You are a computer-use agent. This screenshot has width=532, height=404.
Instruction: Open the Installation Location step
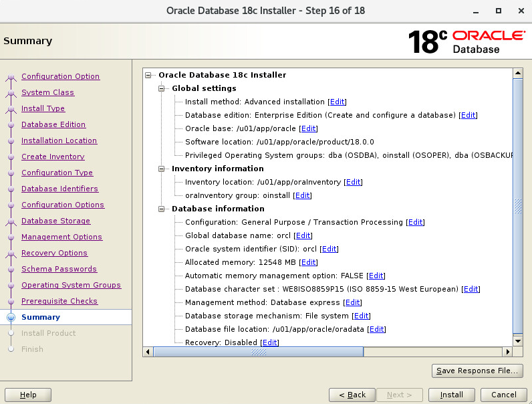(x=59, y=140)
